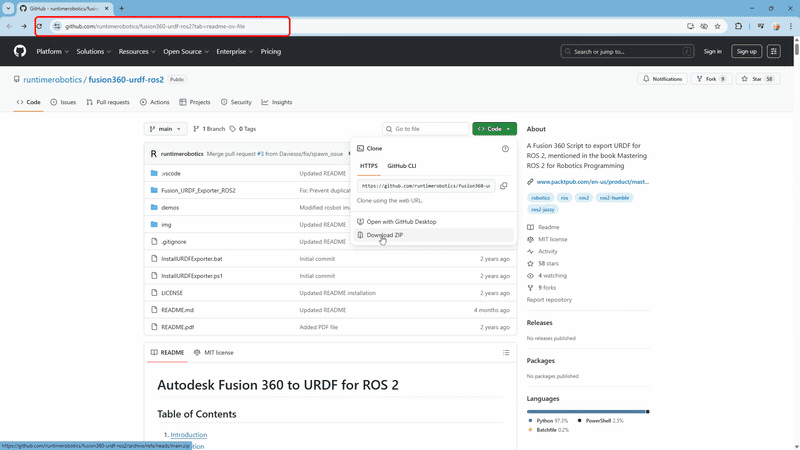Click the site information icon in address bar

(x=57, y=26)
